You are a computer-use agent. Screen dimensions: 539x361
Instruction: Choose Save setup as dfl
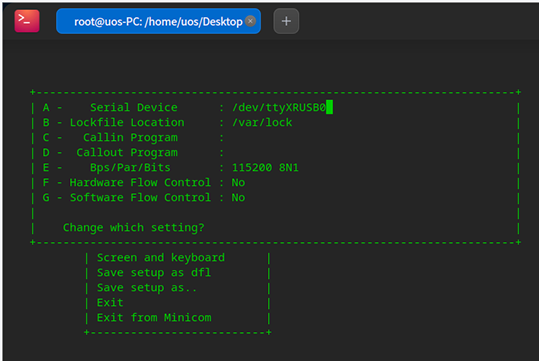154,273
